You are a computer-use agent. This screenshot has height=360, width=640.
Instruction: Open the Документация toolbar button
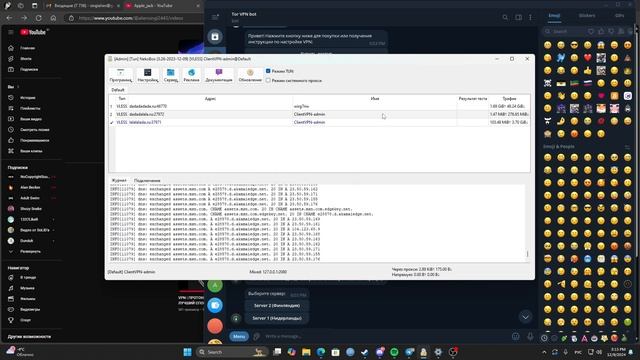coord(219,76)
